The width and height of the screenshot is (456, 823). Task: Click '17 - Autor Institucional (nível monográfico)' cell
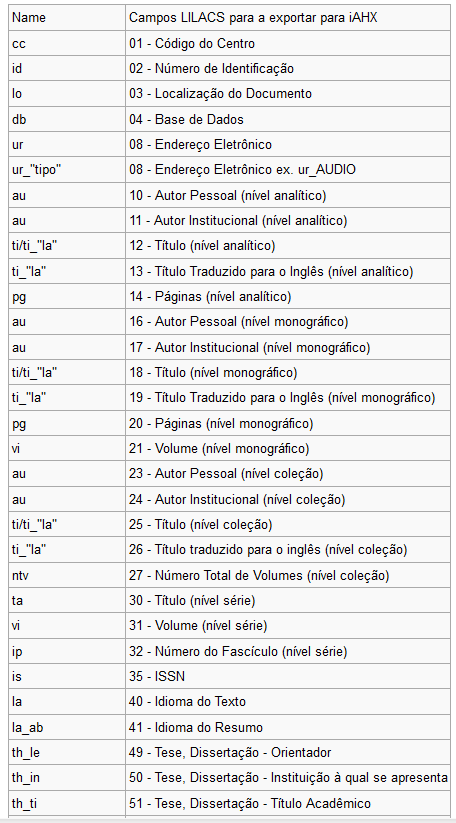coord(288,347)
